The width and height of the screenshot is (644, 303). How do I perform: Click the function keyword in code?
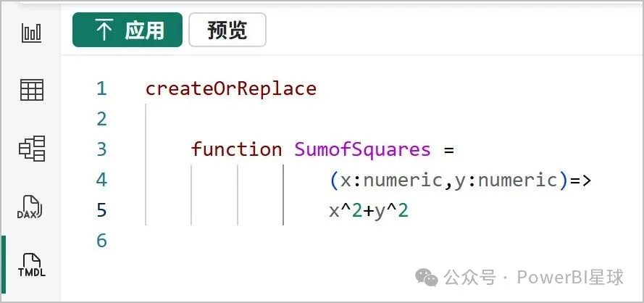pyautogui.click(x=236, y=149)
